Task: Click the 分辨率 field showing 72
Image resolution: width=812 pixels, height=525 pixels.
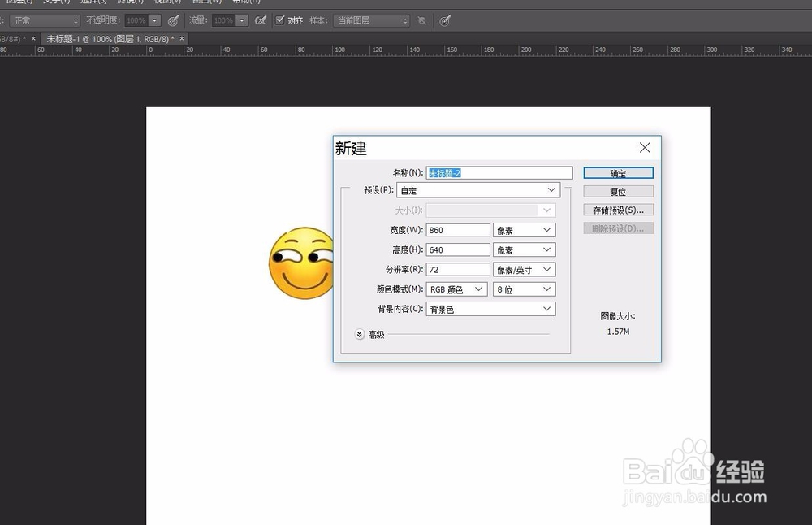Action: 458,270
